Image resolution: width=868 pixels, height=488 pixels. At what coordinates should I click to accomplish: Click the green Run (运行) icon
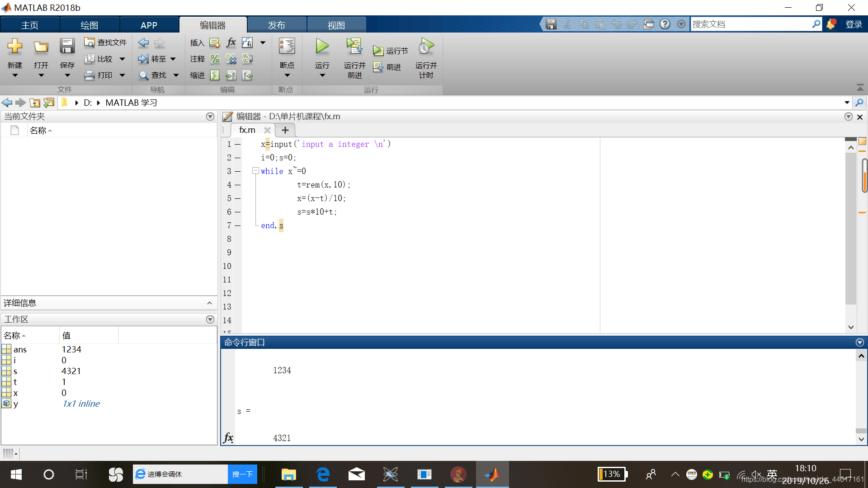[x=322, y=47]
